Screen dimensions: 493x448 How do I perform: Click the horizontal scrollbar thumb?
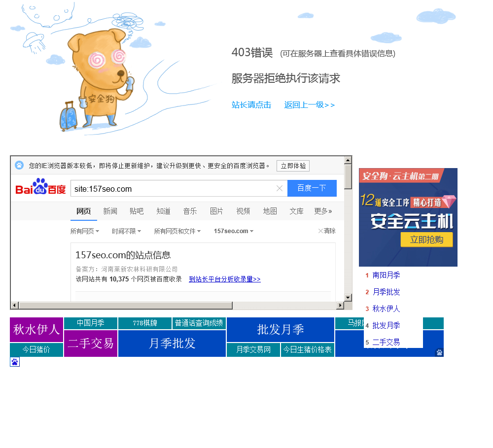[125, 305]
